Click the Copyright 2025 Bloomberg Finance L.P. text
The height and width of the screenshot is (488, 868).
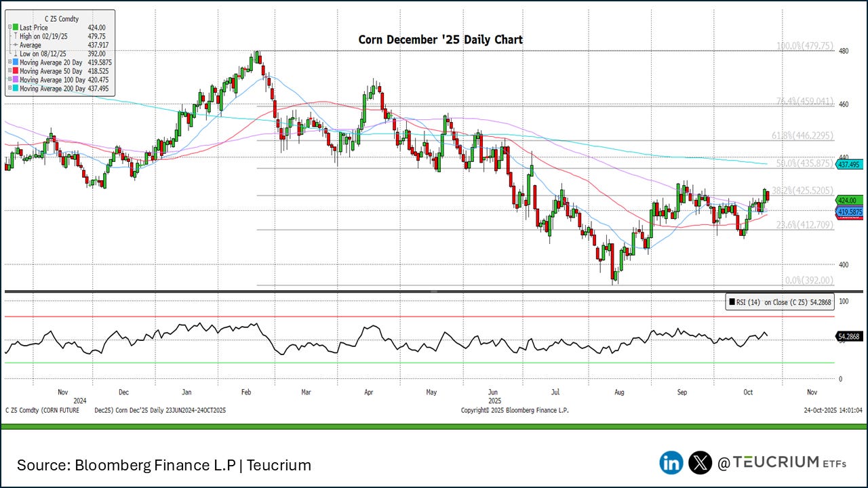tap(515, 411)
